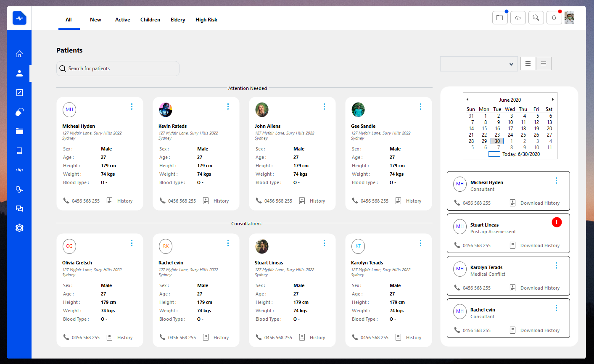Open the chat messages sidebar icon

tap(19, 208)
